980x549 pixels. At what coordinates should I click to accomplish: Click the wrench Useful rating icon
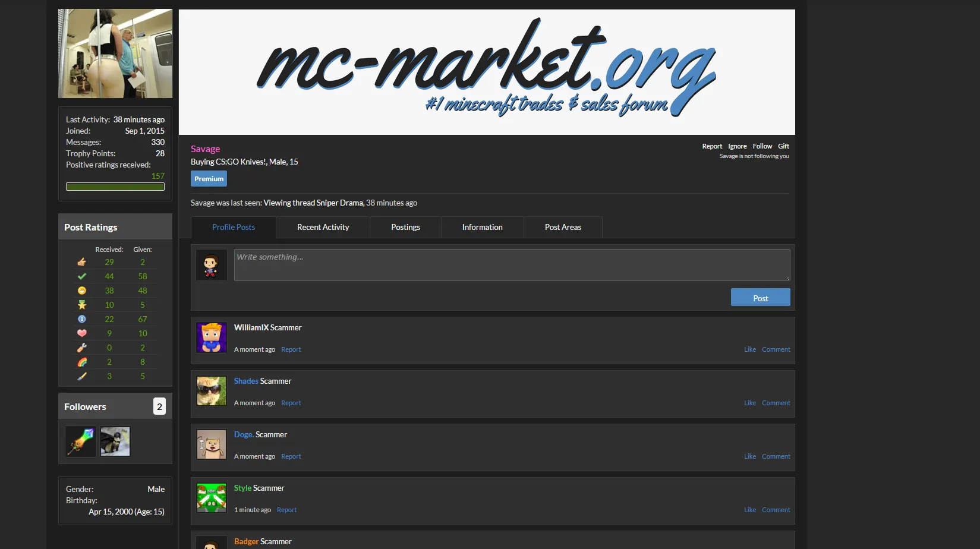click(x=82, y=348)
